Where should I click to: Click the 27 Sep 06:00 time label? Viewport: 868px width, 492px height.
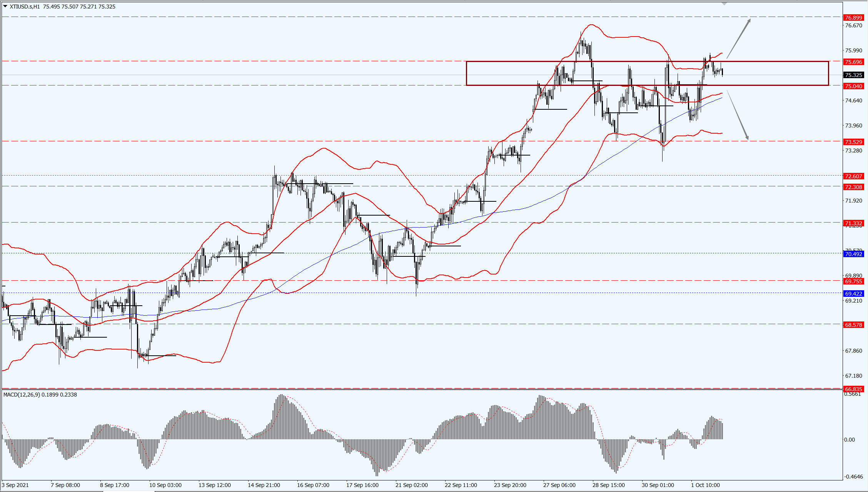pos(559,485)
